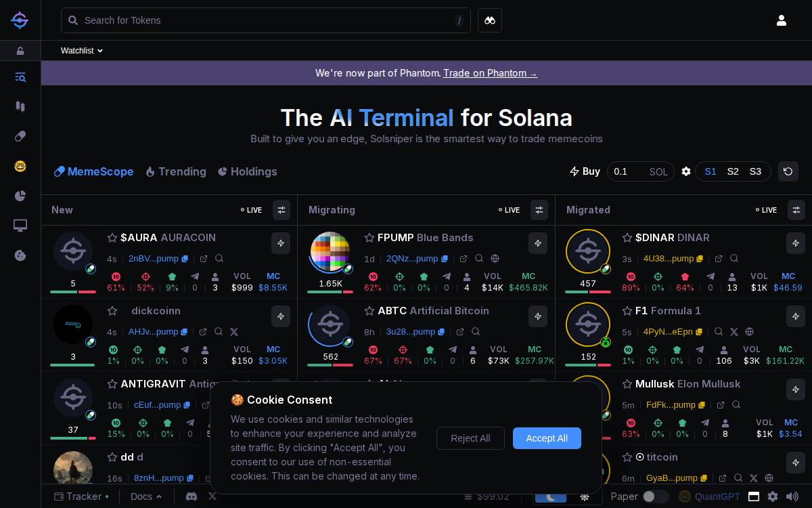
Task: Open Discord icon in bottom bar
Action: click(191, 496)
